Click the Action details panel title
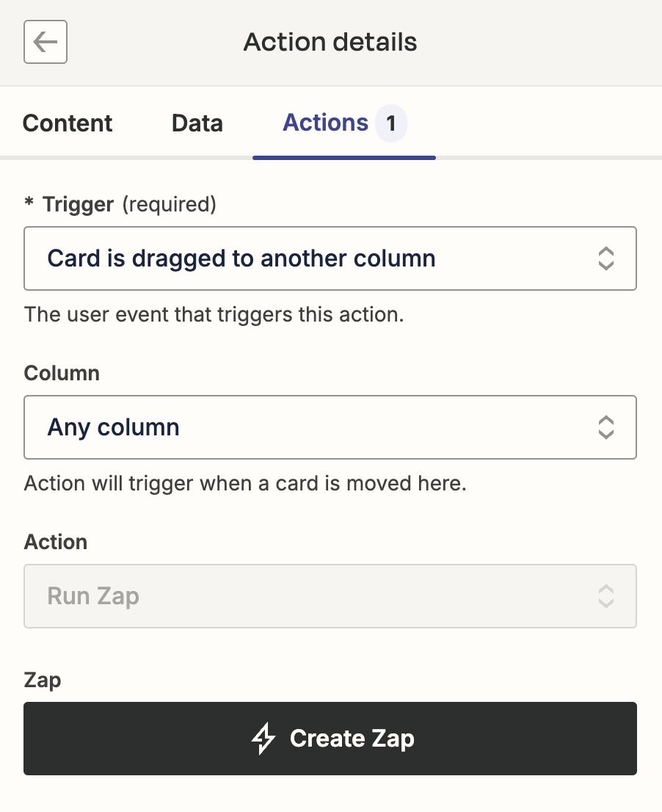This screenshot has width=662, height=812. pyautogui.click(x=330, y=42)
